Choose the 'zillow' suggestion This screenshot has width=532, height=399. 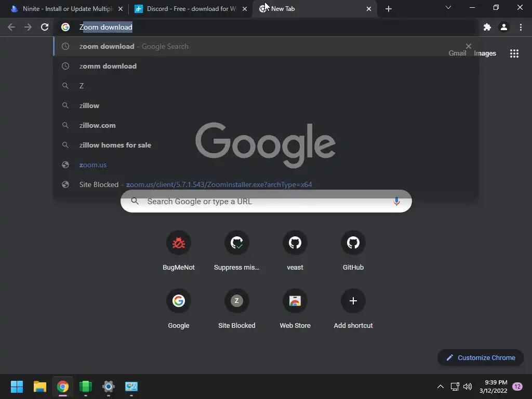266,105
